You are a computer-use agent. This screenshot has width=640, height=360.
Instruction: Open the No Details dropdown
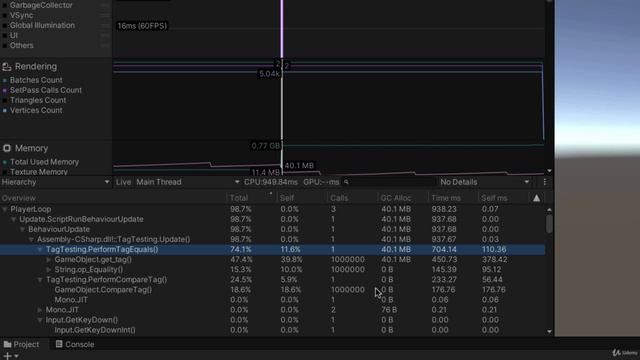click(x=485, y=182)
